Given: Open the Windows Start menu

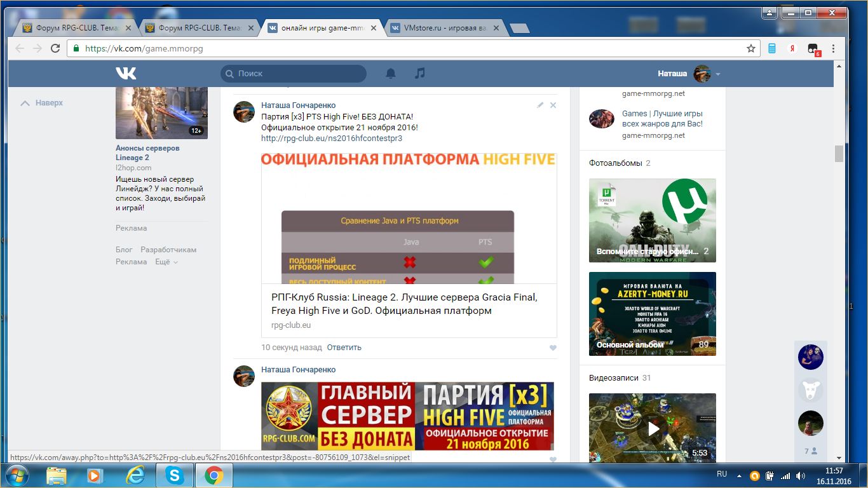Looking at the screenshot, I should click(x=17, y=475).
